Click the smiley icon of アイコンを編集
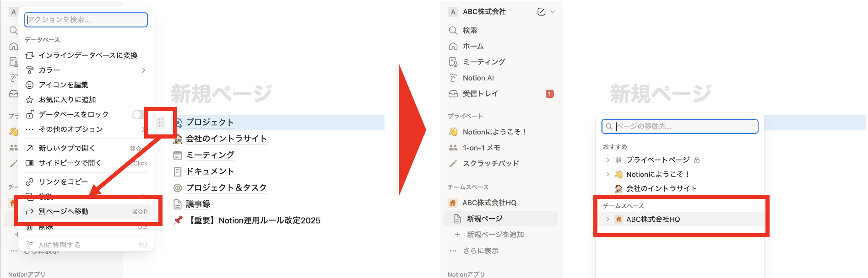This screenshot has height=278, width=868. coord(30,85)
